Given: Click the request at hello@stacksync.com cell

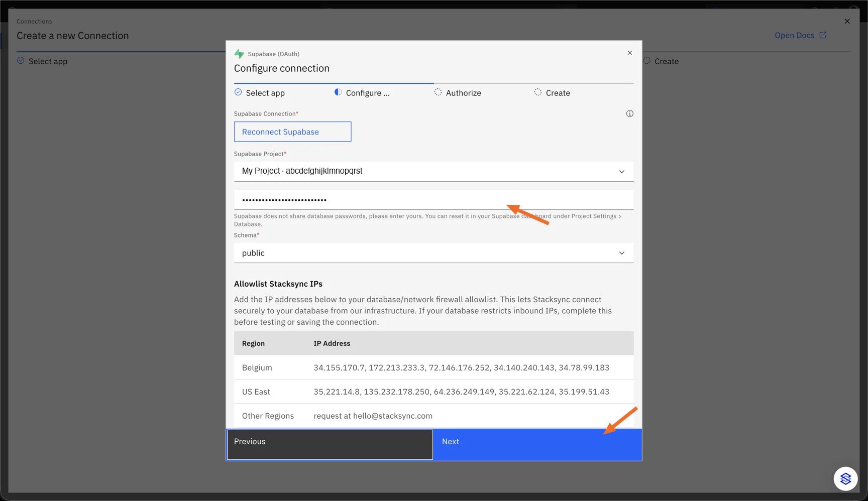Looking at the screenshot, I should coord(373,416).
